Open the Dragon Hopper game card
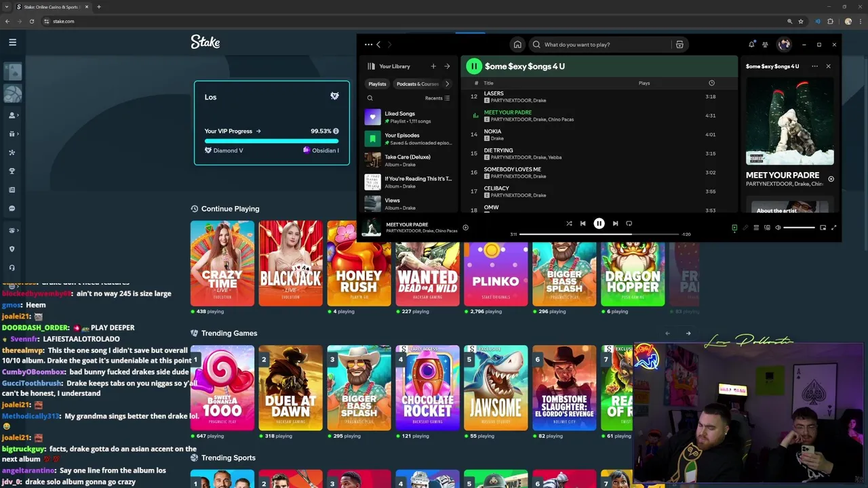Screen dimensions: 868x488 pos(633,273)
